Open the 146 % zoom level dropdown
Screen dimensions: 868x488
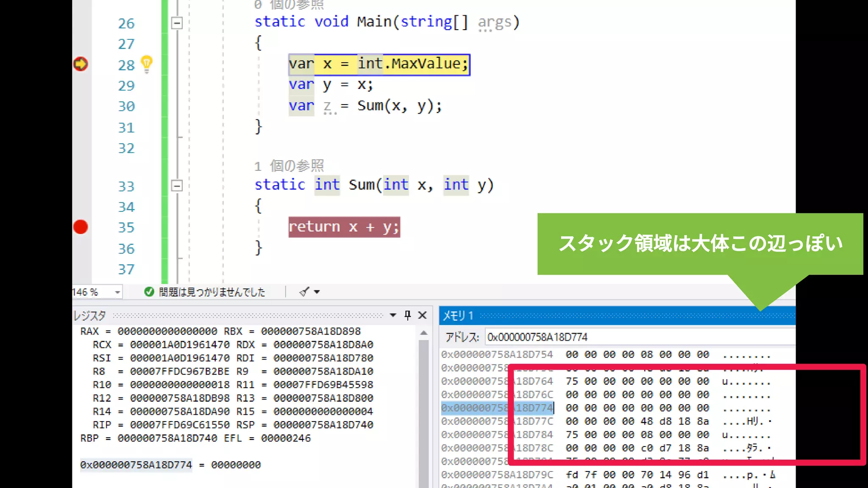[x=117, y=292]
